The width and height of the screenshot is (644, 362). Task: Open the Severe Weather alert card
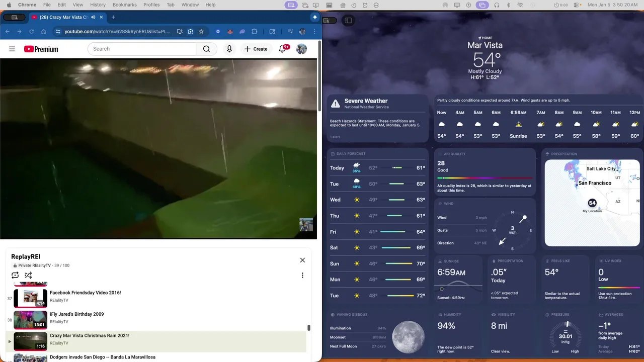pos(379,118)
